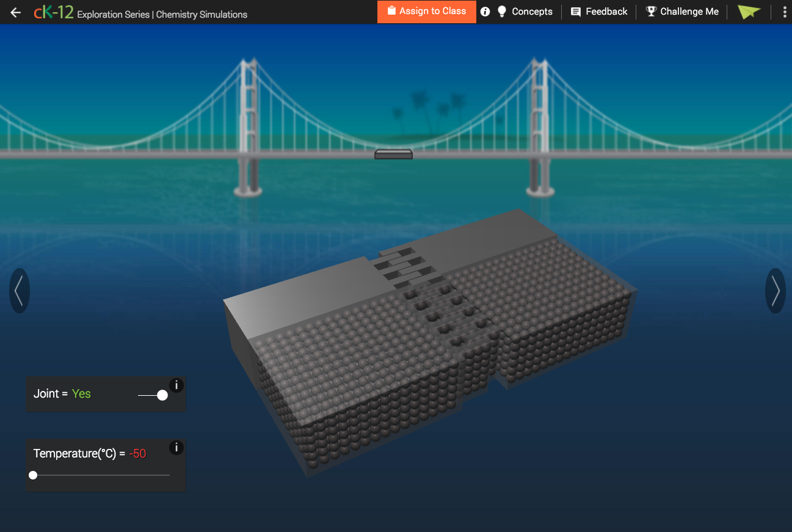Screen dimensions: 792x532
Task: Click the Feedback text label
Action: pos(607,12)
